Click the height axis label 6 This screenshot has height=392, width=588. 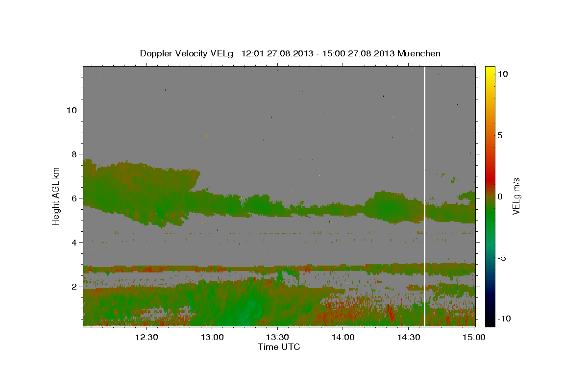pos(74,198)
